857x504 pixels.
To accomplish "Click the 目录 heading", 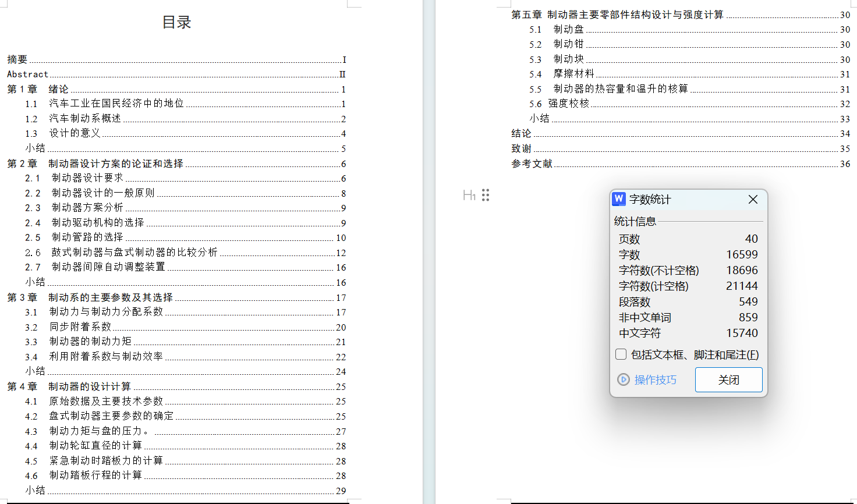I will [177, 22].
